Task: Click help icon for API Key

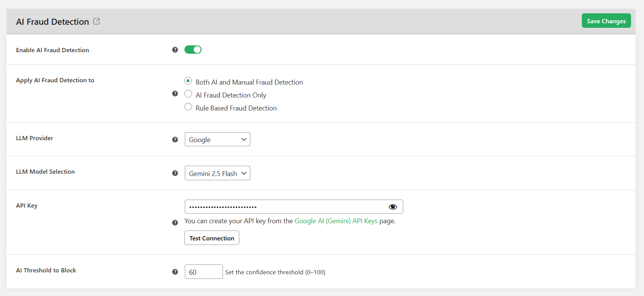Action: [175, 223]
